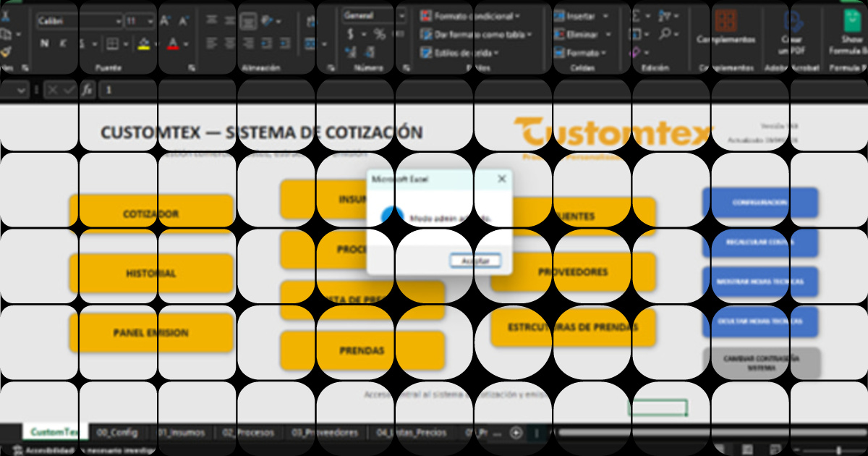Select the CustomTex sheet tab
The image size is (868, 456).
(x=55, y=433)
